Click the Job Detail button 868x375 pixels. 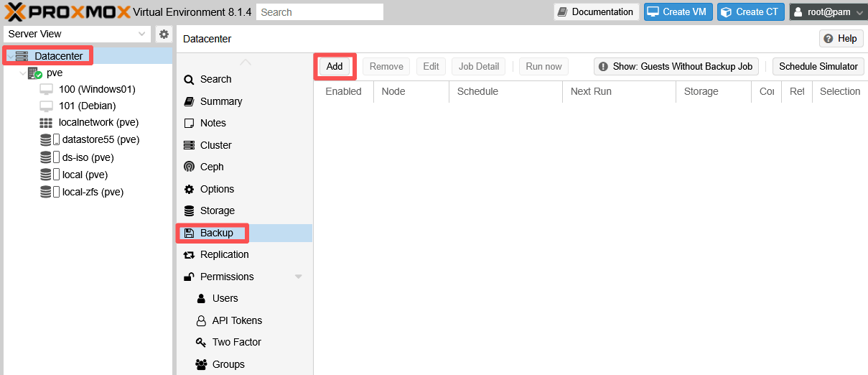click(478, 66)
